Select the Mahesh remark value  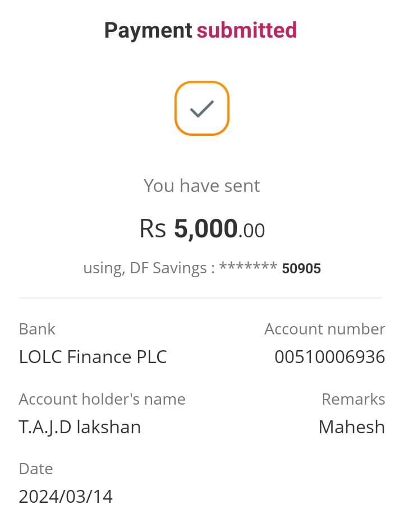click(351, 427)
